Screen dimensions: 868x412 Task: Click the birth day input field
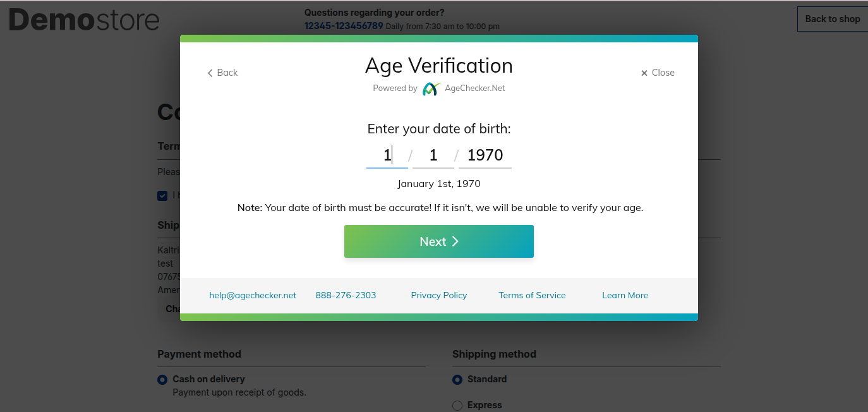[433, 155]
